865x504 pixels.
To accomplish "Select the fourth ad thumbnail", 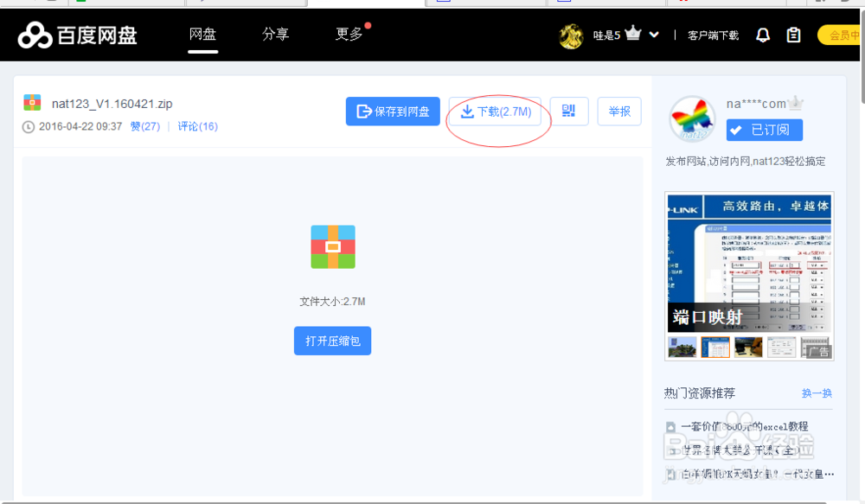I will pyautogui.click(x=782, y=348).
